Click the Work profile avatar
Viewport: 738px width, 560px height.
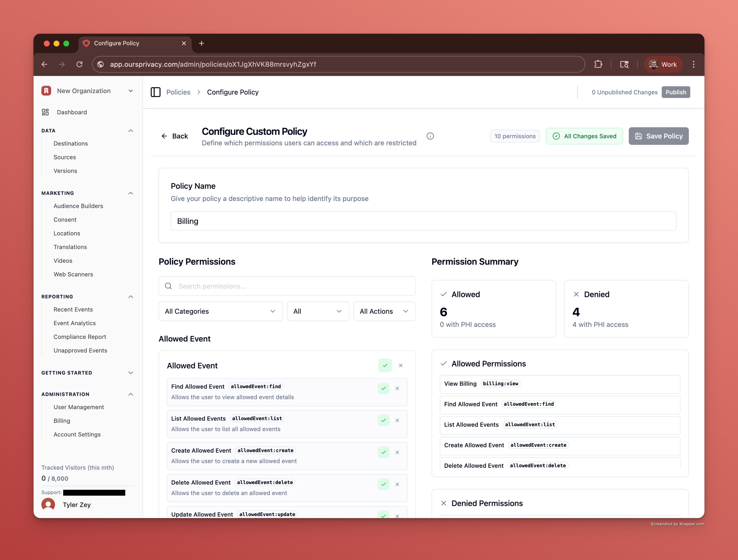click(653, 64)
